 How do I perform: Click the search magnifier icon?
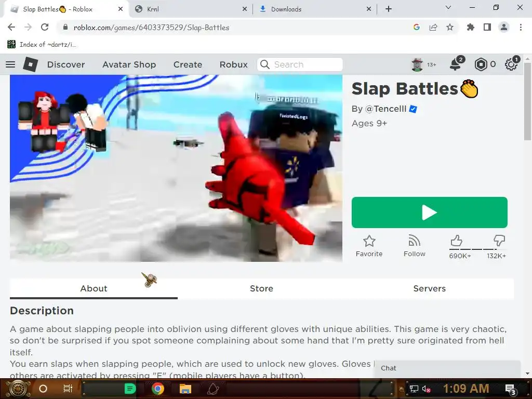[x=265, y=64]
